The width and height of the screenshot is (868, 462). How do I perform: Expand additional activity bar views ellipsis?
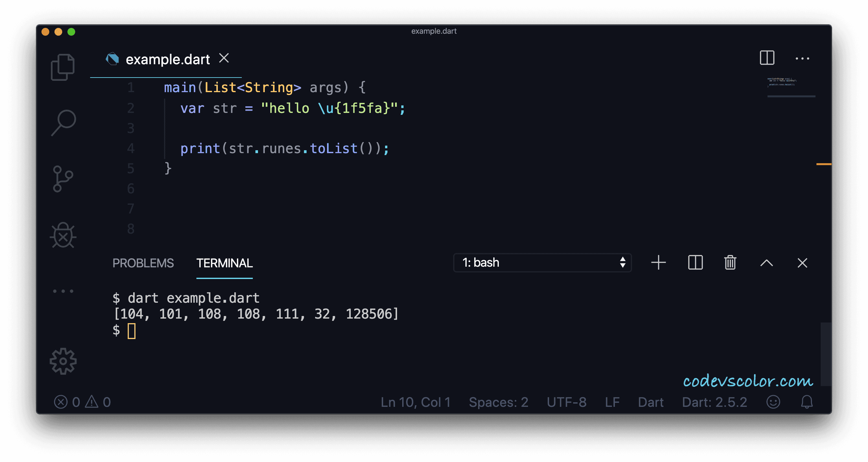[63, 291]
